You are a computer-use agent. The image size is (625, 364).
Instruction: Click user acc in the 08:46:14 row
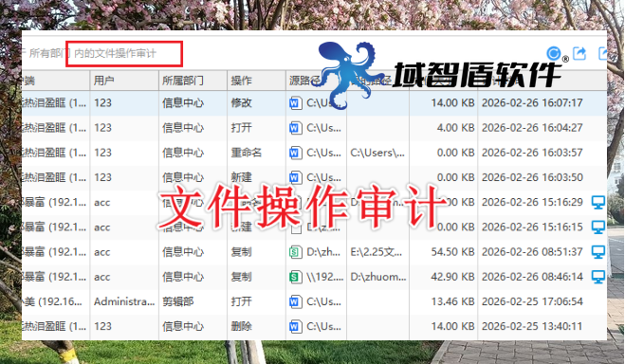102,277
